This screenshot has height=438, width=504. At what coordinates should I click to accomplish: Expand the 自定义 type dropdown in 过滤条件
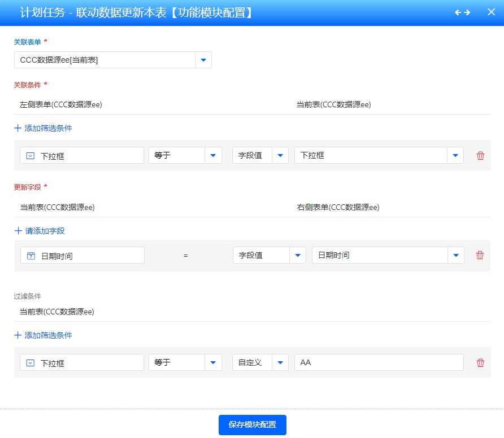coord(280,363)
